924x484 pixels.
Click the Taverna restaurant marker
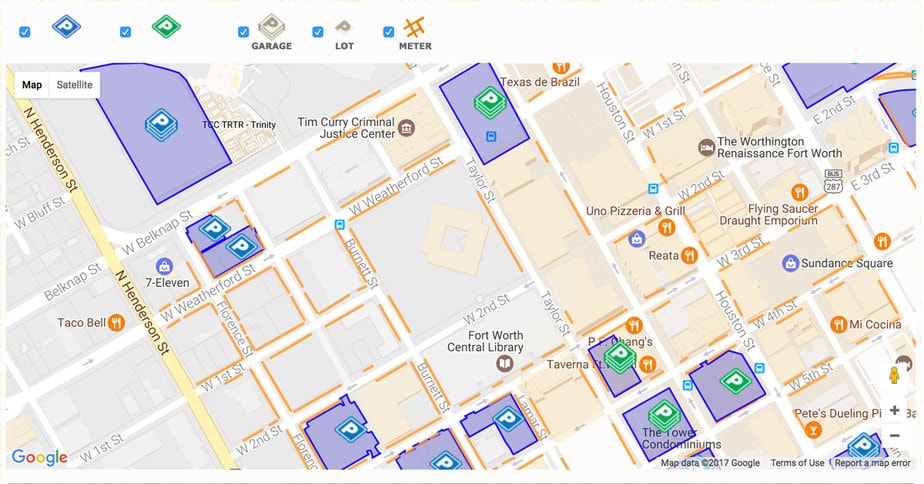[648, 364]
